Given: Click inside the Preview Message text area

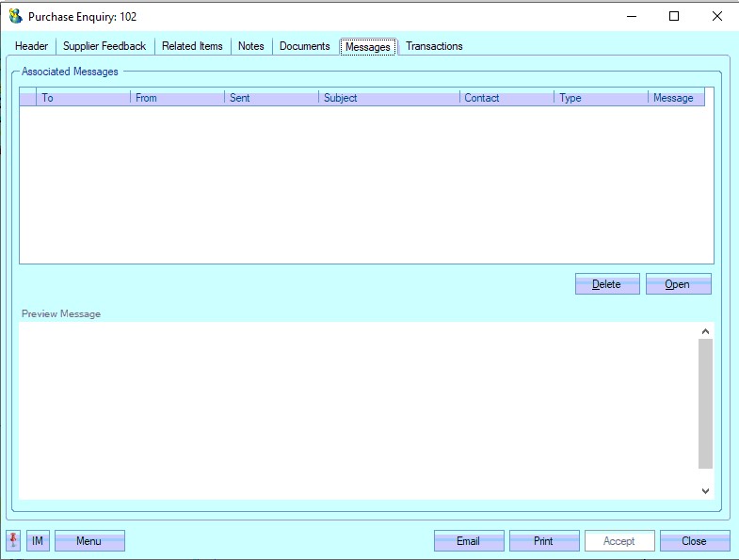Looking at the screenshot, I should point(358,409).
